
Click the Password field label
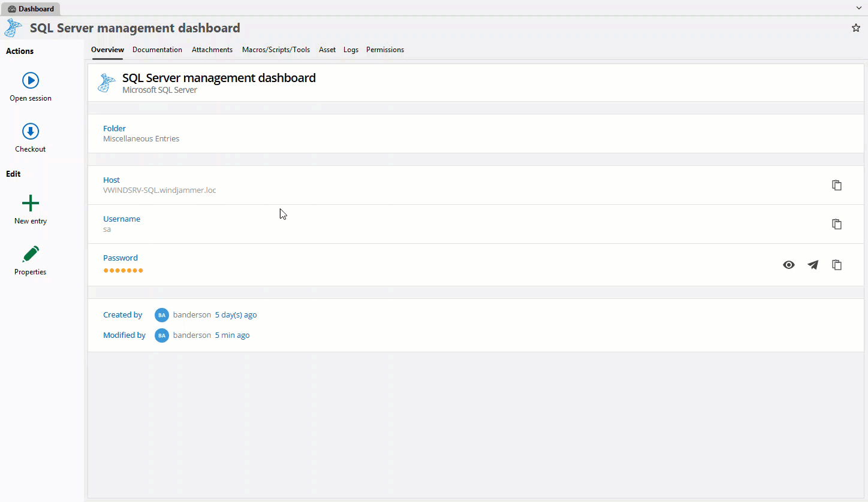coord(120,258)
